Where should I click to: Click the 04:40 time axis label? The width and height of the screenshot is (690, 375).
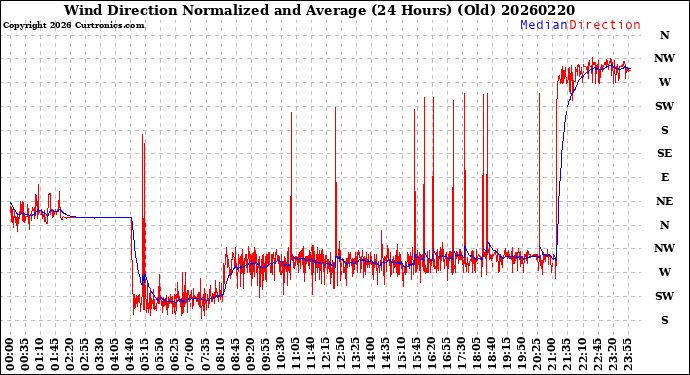pos(130,355)
